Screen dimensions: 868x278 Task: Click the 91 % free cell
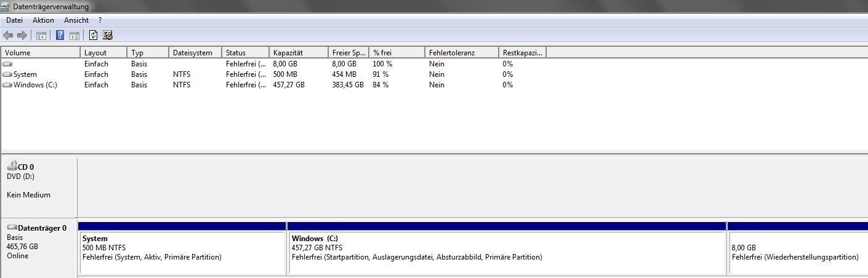click(380, 74)
